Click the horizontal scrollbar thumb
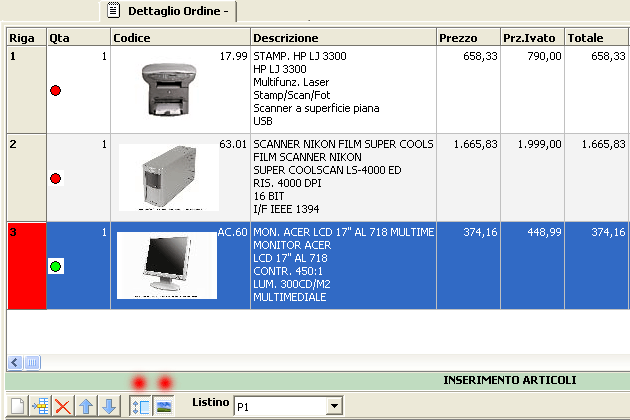This screenshot has height=420, width=630. pos(32,363)
